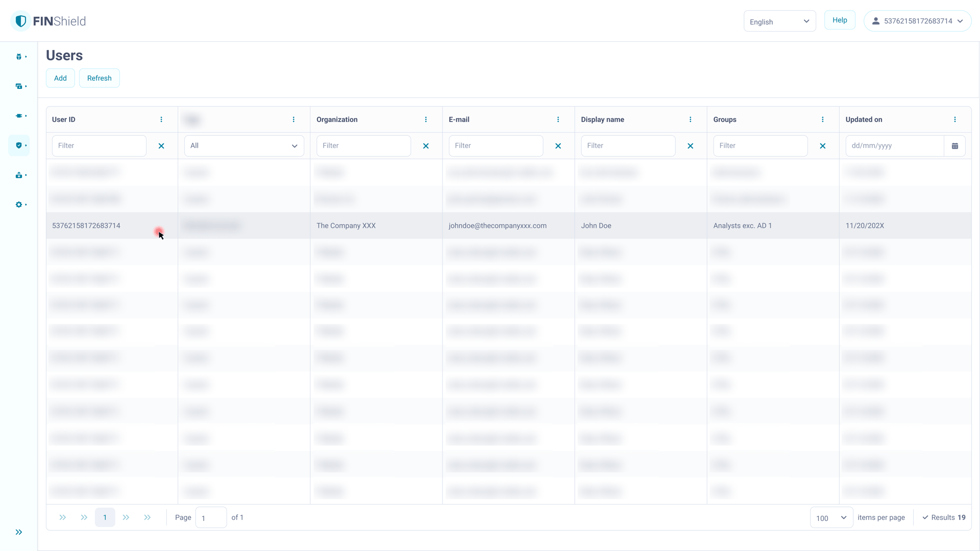Open the Groups column three-dot menu
The image size is (980, 551).
pyautogui.click(x=822, y=119)
